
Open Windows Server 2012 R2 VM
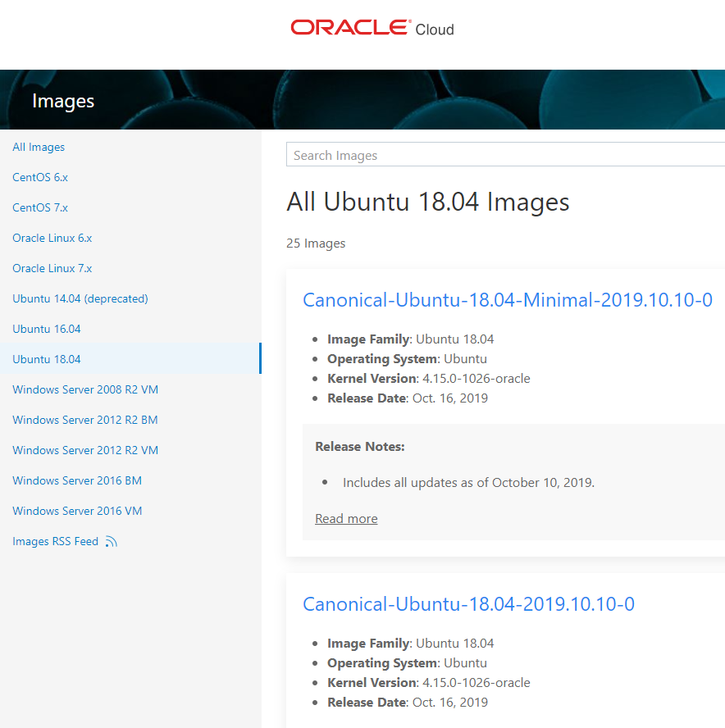pyautogui.click(x=85, y=450)
